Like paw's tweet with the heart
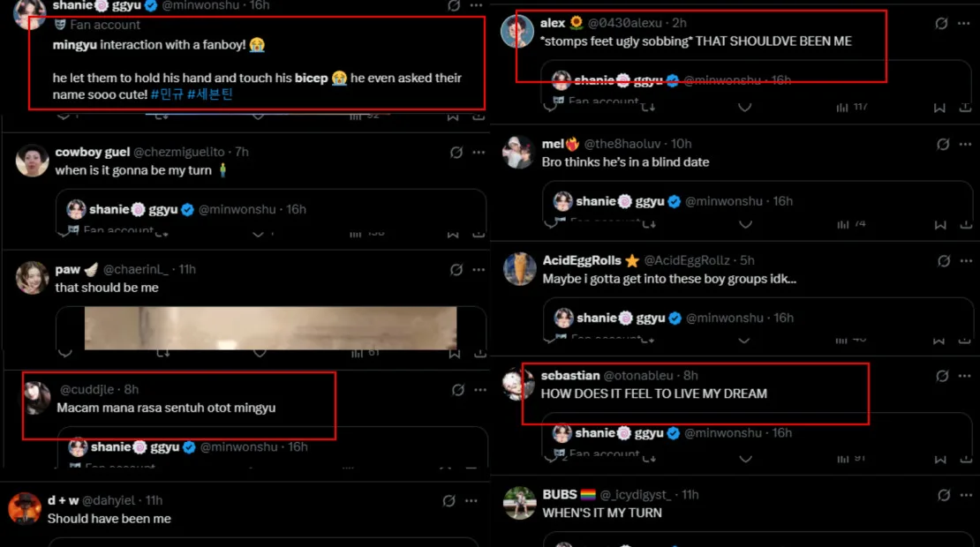The width and height of the screenshot is (980, 547). pos(259,352)
